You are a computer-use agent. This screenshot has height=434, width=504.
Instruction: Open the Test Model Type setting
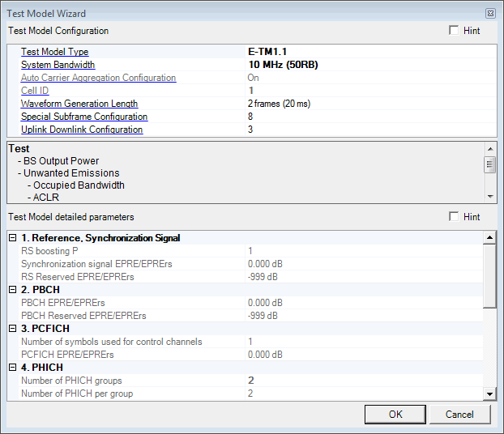(54, 52)
